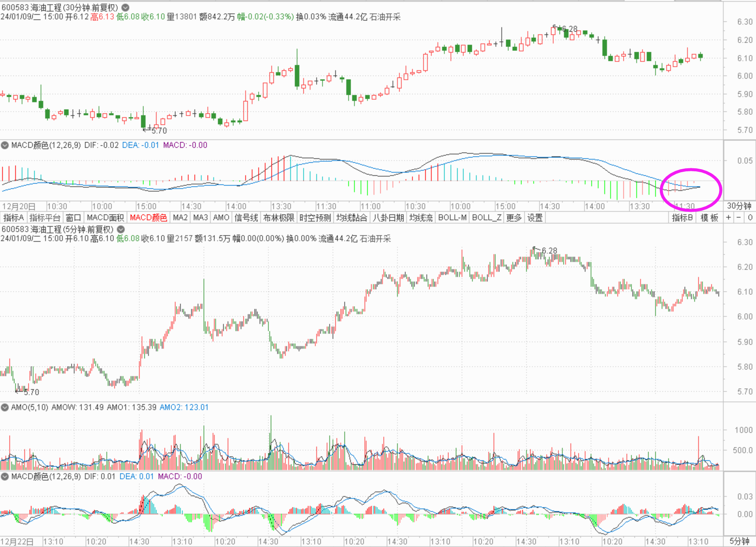Open the 模板 template button

coord(710,218)
